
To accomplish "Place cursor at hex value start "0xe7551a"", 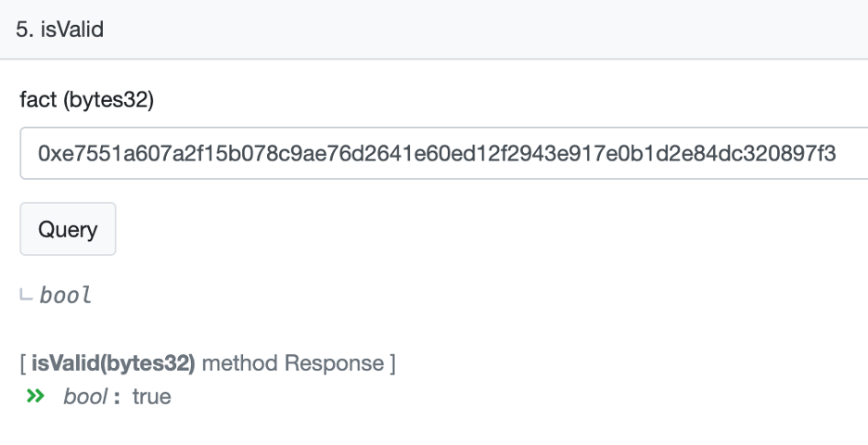I will (x=40, y=153).
